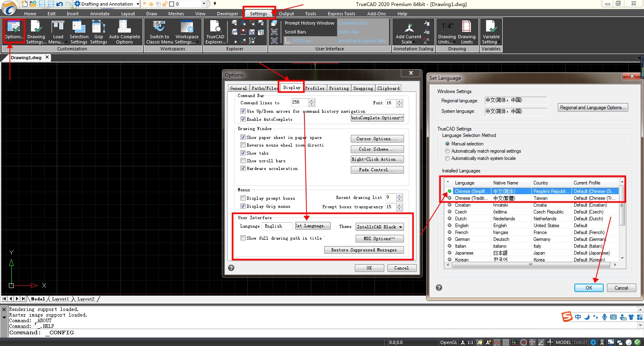Uncheck Hardware acceleration option
This screenshot has height=346, width=644.
point(243,168)
